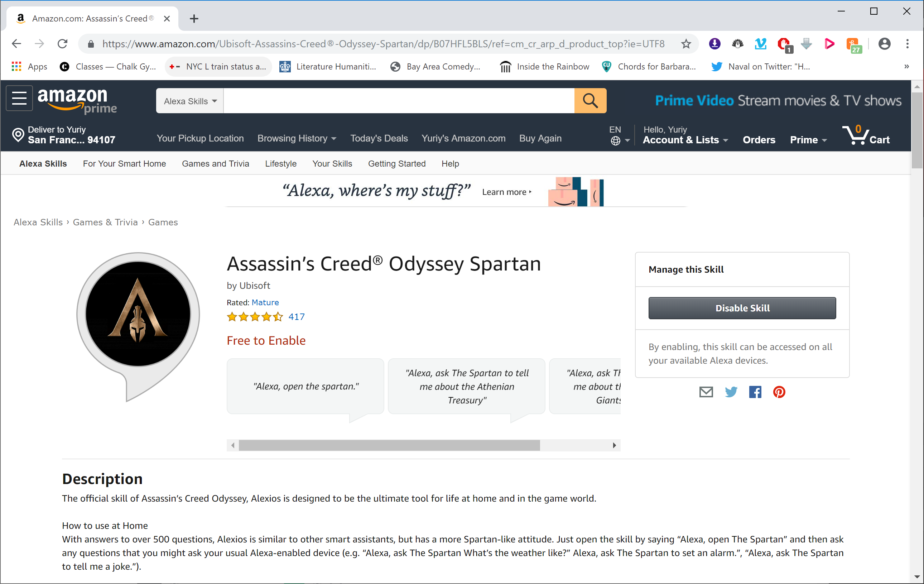Share skill by email envelope icon
The width and height of the screenshot is (924, 584).
(x=706, y=392)
